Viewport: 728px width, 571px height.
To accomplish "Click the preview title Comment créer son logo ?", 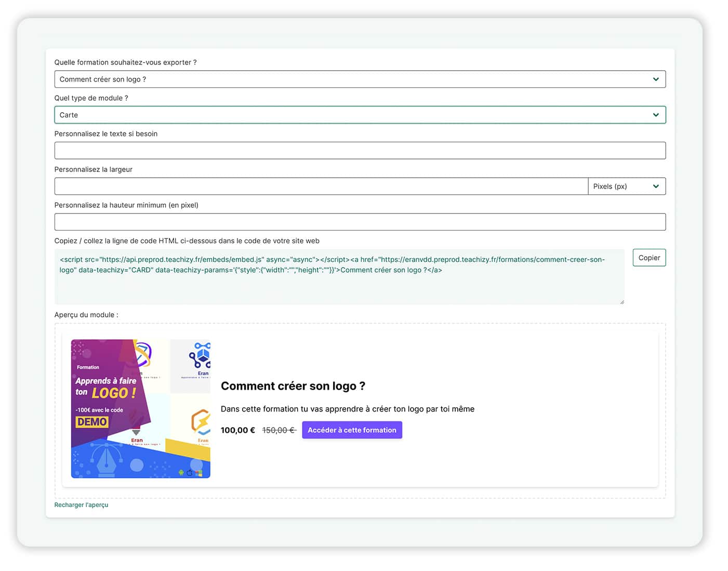I will [x=293, y=386].
